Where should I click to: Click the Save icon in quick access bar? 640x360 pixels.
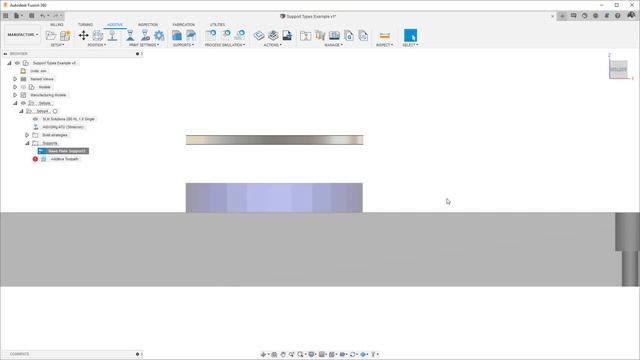[x=31, y=16]
